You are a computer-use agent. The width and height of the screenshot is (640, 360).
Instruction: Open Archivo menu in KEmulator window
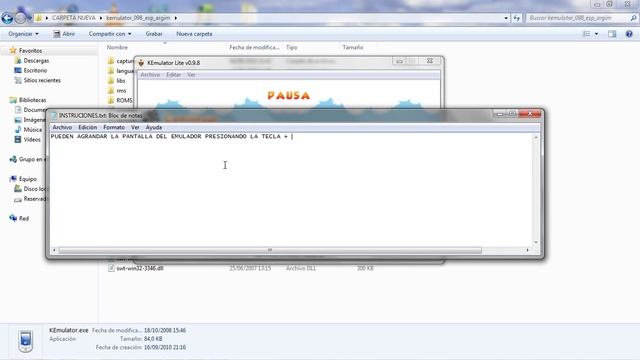(150, 75)
